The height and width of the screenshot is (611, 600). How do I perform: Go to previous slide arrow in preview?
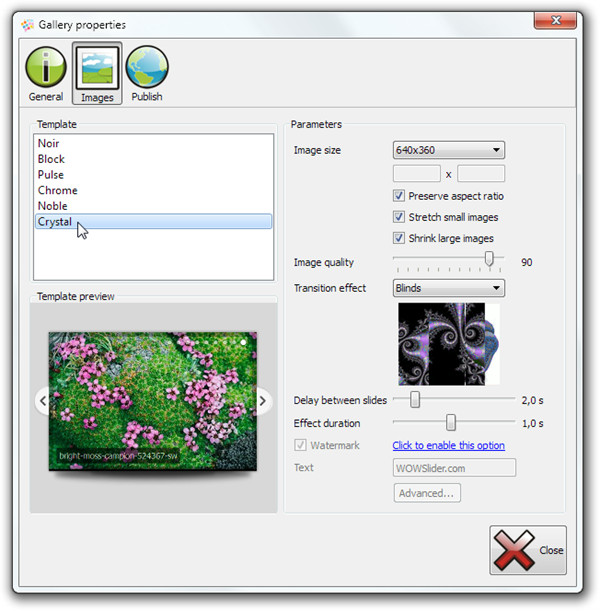tap(42, 401)
